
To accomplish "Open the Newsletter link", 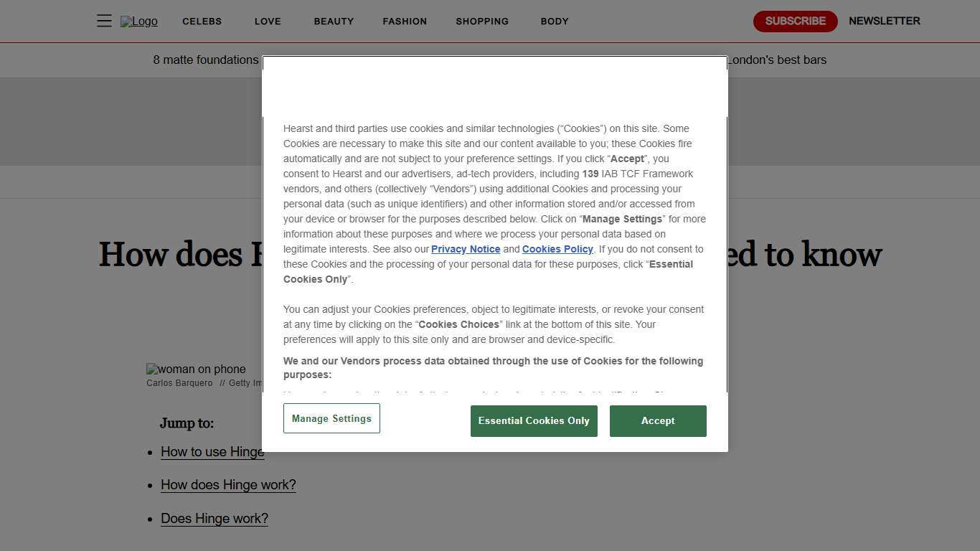I will click(x=884, y=21).
